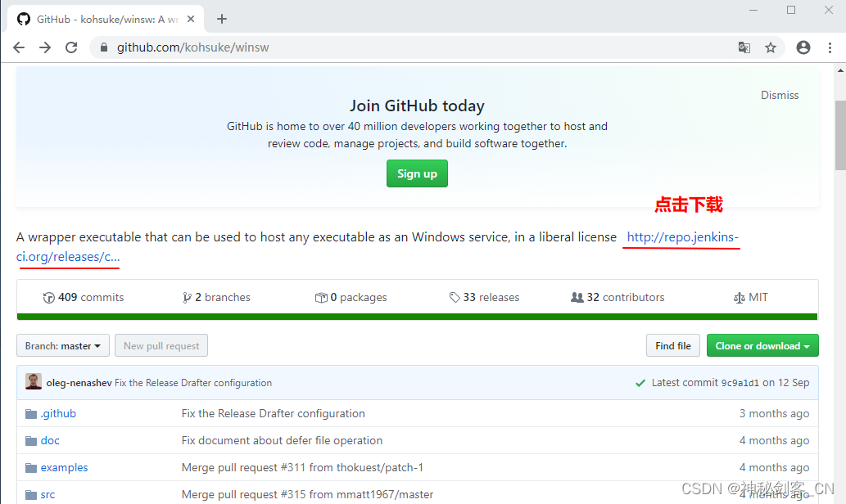Click the scrollbar up arrow

click(x=840, y=70)
